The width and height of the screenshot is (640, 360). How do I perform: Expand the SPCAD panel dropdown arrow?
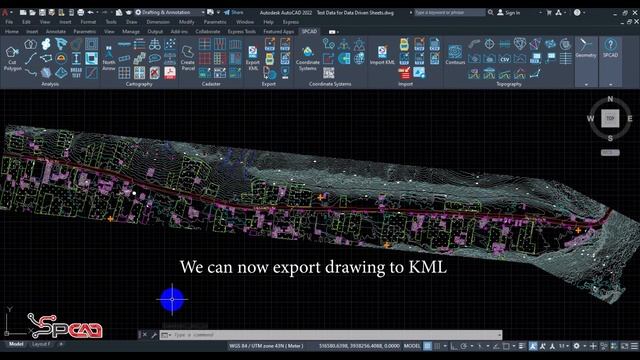point(610,84)
